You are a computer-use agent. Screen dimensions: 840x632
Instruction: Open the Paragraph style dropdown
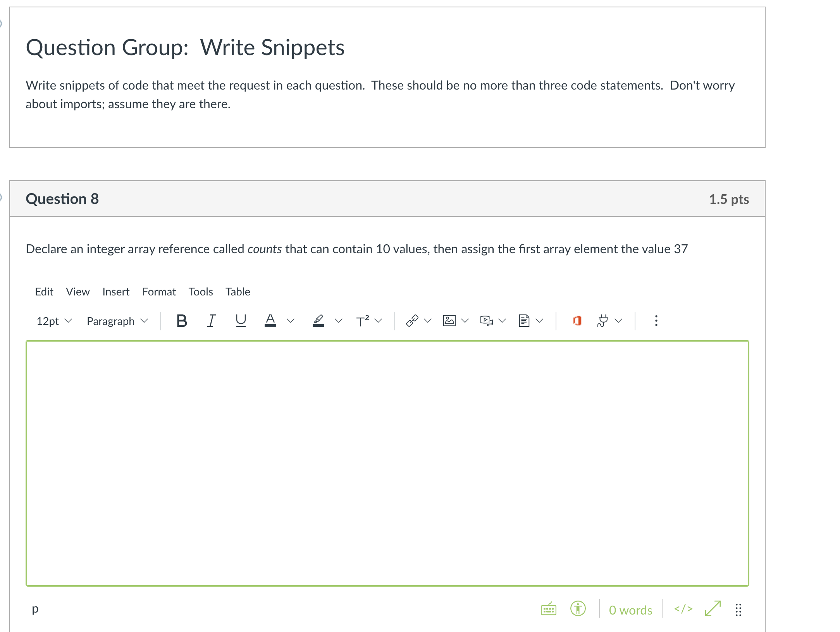(x=117, y=321)
